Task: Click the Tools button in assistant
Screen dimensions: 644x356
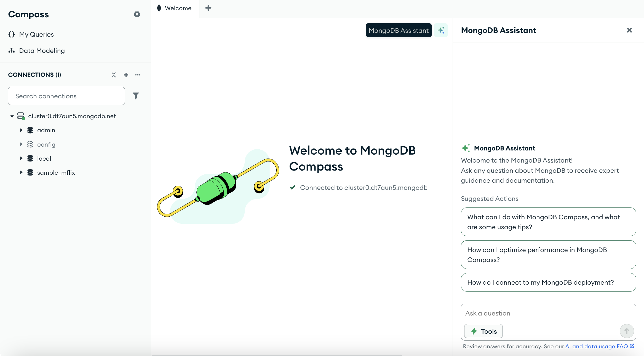Action: [x=483, y=331]
